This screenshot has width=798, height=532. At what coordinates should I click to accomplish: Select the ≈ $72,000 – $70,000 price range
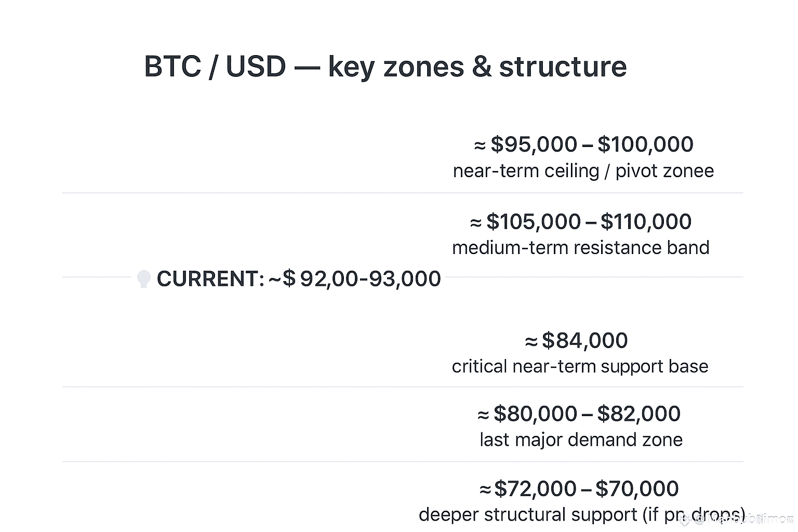(x=579, y=489)
